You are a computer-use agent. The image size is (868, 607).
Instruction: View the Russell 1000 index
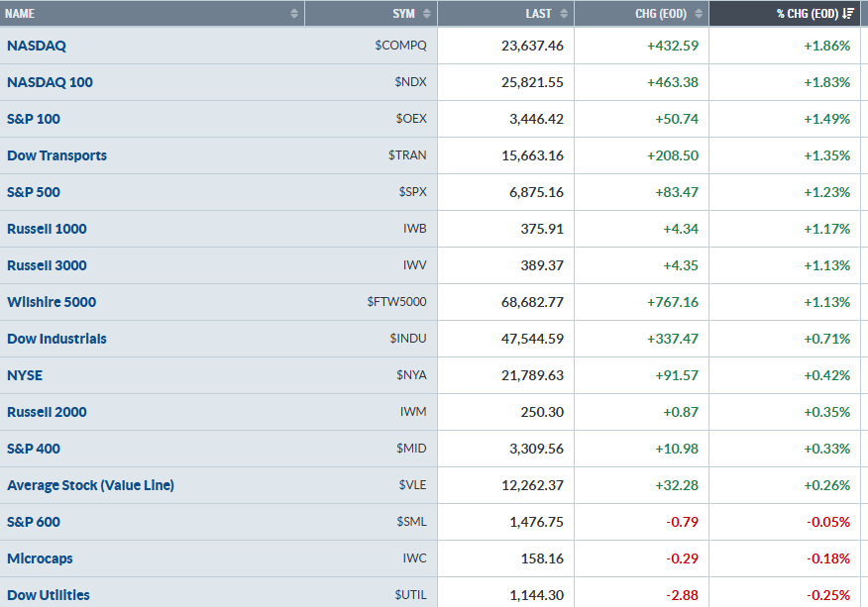tap(47, 229)
